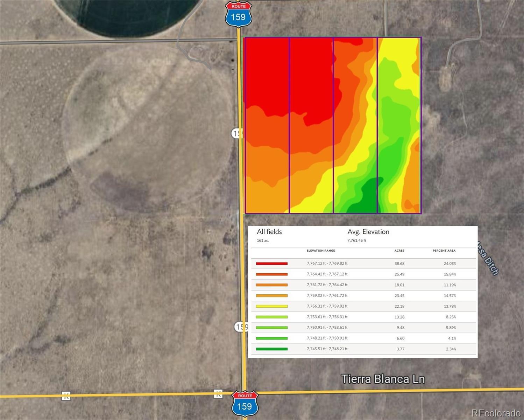Click the Avg. Elevation heading
Screen dimensions: 524x420
(368, 232)
